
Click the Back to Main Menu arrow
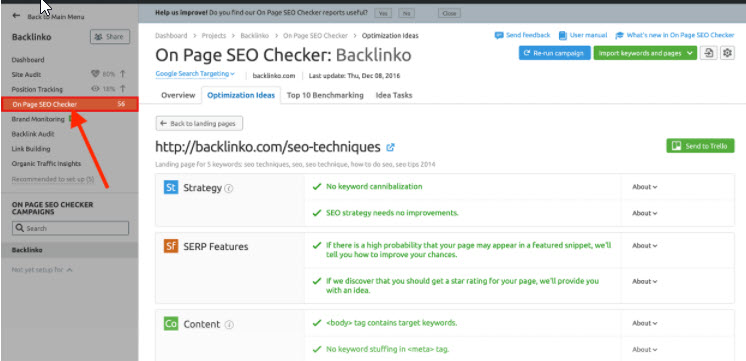point(16,16)
